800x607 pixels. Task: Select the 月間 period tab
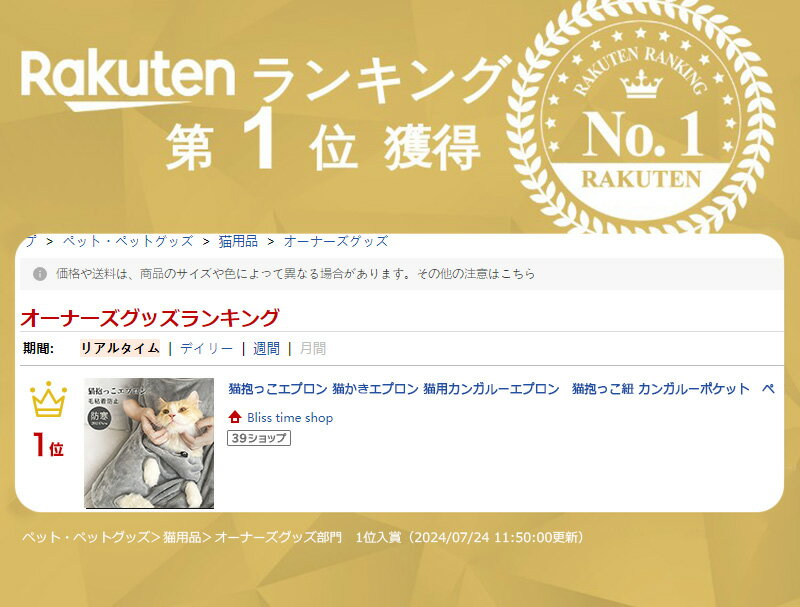point(312,348)
